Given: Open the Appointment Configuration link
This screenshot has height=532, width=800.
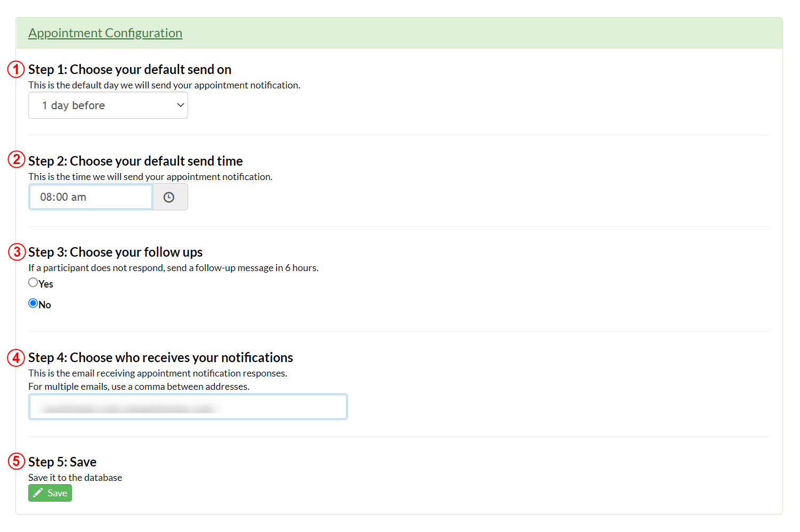Looking at the screenshot, I should [x=105, y=33].
